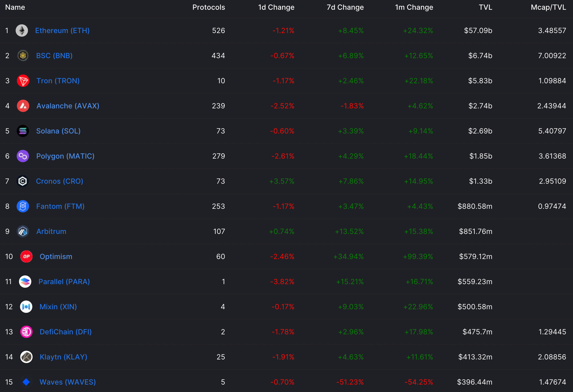Click the pink DefiChain logo icon
Image resolution: width=573 pixels, height=392 pixels.
click(26, 332)
